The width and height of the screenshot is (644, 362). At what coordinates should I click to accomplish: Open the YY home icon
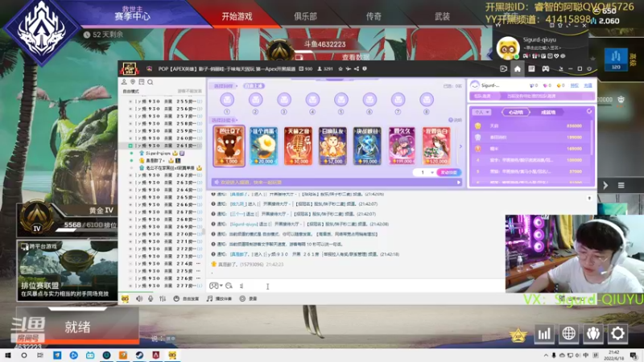click(517, 69)
